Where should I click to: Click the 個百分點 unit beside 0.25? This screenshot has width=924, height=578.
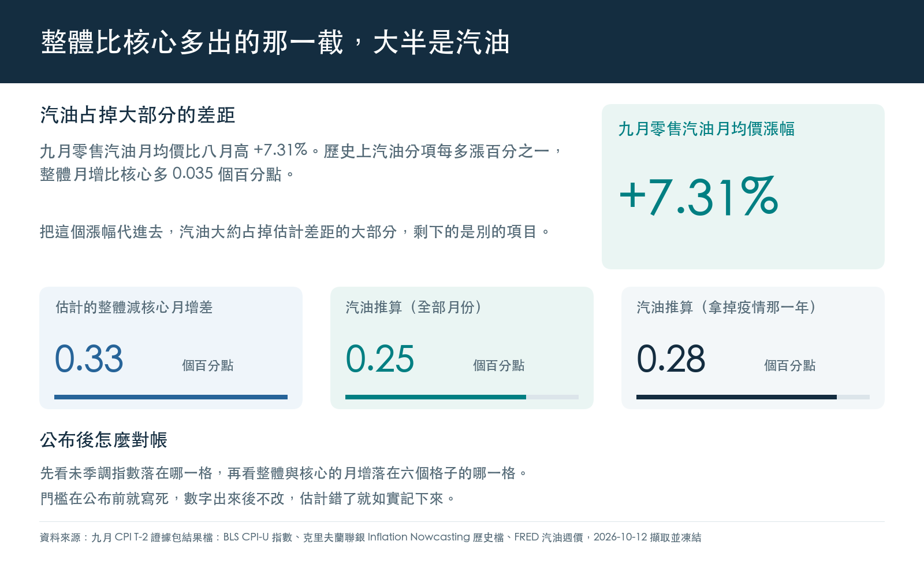(x=499, y=365)
